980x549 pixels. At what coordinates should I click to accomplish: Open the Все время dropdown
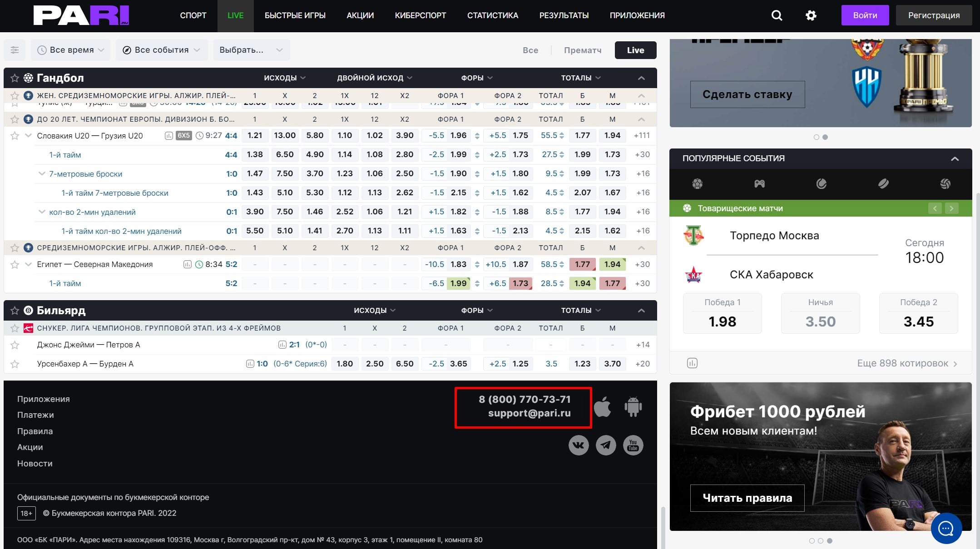(70, 50)
